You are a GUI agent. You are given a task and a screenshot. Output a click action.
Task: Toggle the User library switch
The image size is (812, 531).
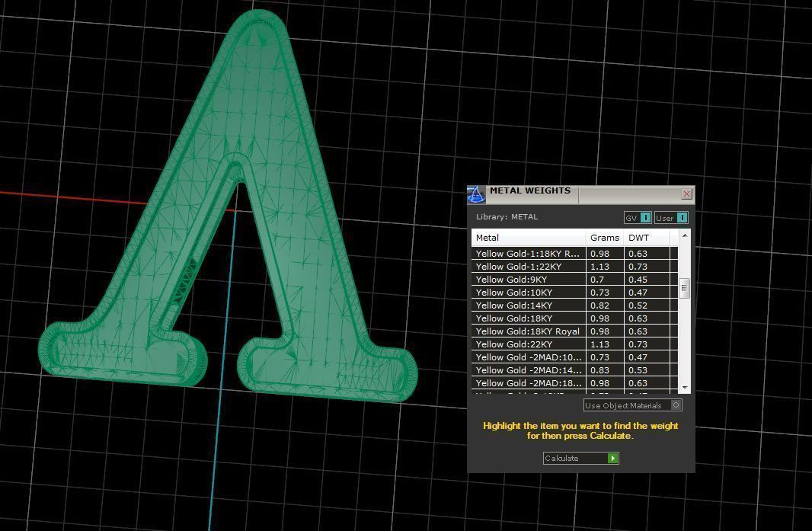(x=671, y=218)
